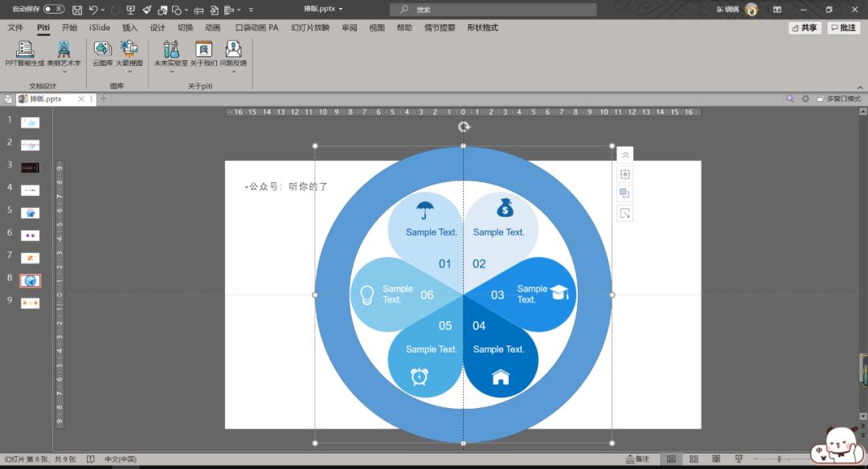This screenshot has width=868, height=469.
Task: Click the 共享 share button
Action: click(x=805, y=27)
